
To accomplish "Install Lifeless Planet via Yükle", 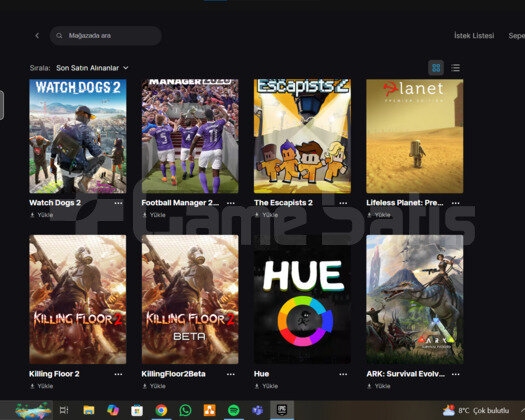I will (x=379, y=215).
